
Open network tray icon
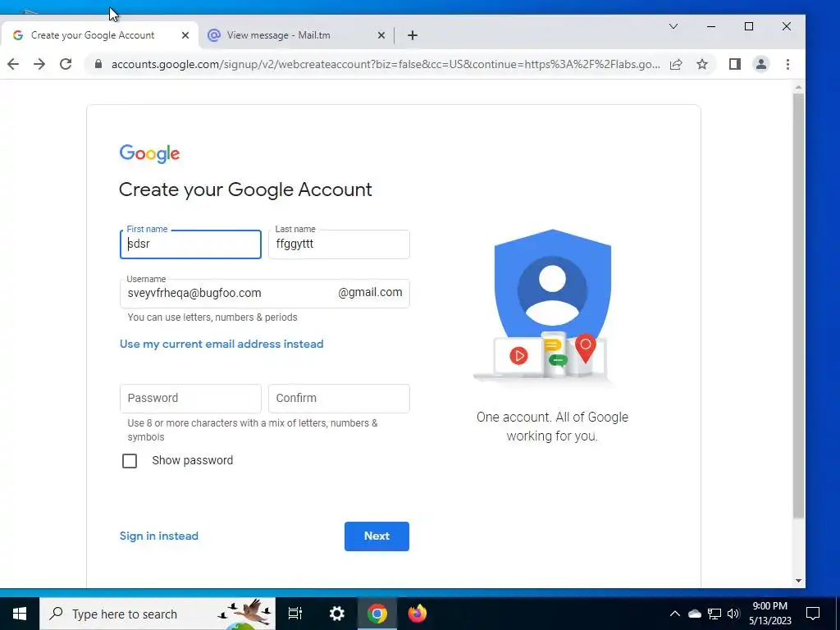(714, 614)
